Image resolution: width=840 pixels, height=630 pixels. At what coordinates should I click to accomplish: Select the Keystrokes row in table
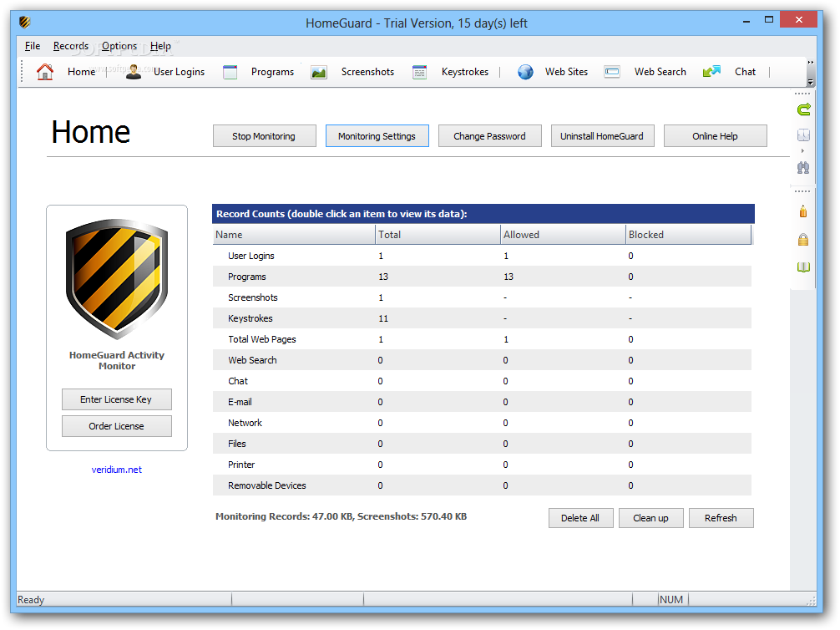point(482,318)
